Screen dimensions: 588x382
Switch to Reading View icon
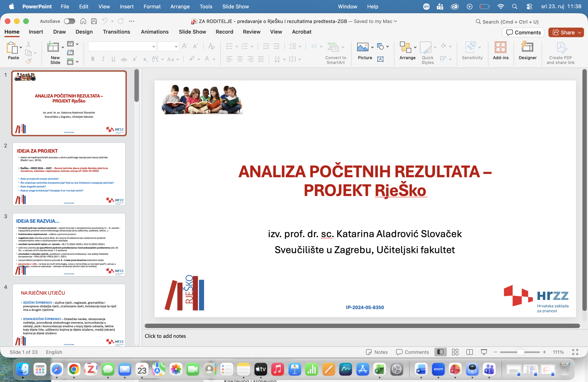469,352
